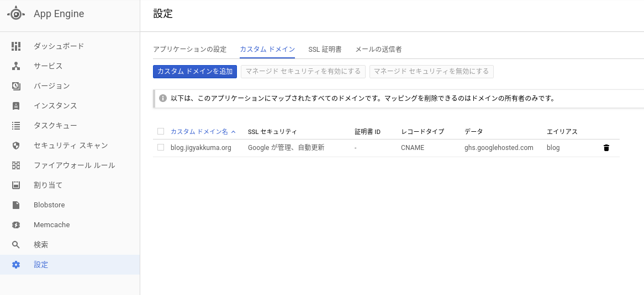
Task: Click the App Engine logo in header
Action: tap(15, 14)
